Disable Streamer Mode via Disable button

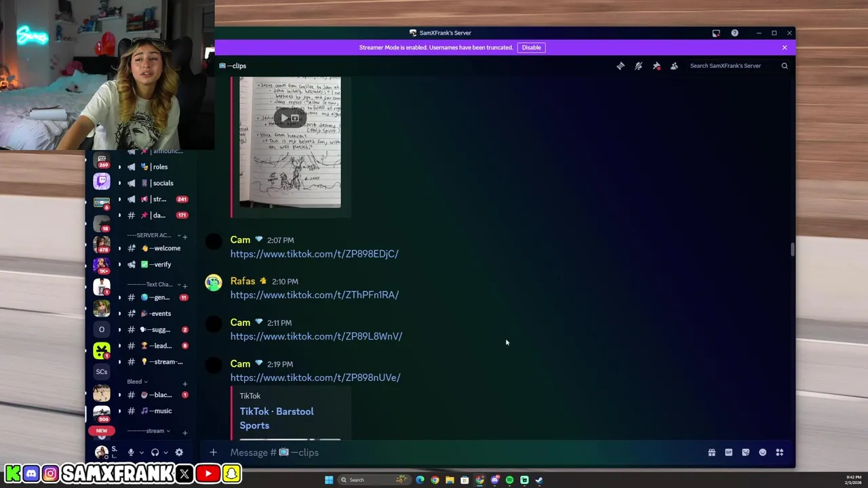click(x=532, y=47)
